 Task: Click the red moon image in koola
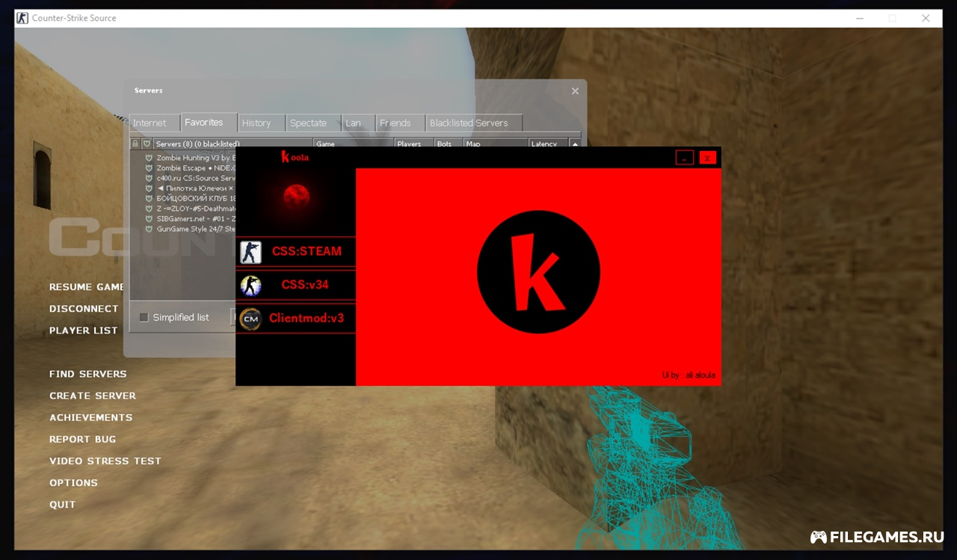coord(296,198)
